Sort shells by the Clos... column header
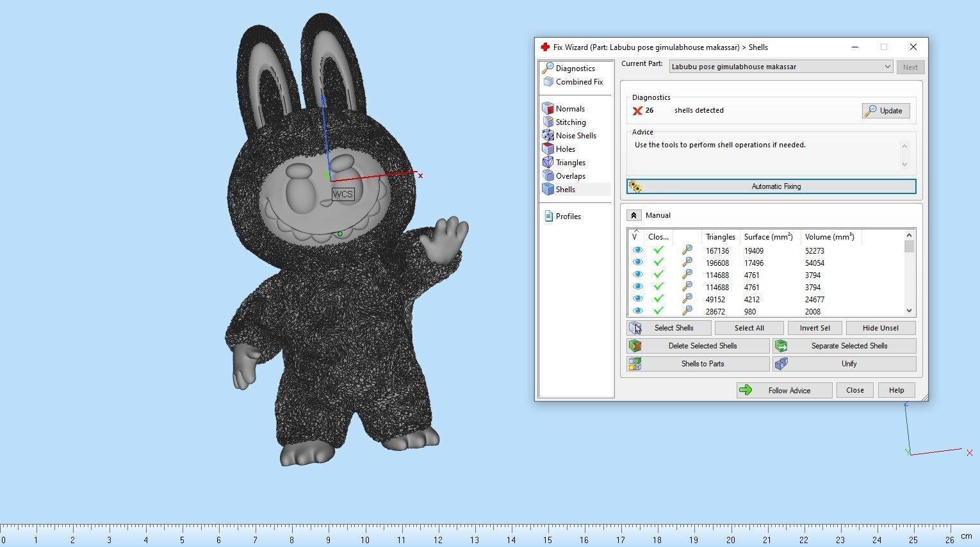This screenshot has width=980, height=547. (658, 236)
